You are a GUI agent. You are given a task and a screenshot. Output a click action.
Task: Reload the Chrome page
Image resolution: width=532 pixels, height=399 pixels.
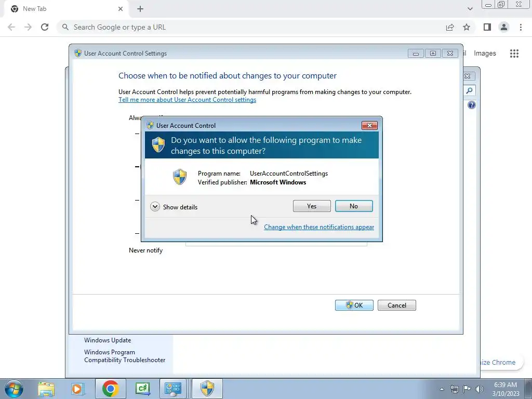click(x=45, y=27)
